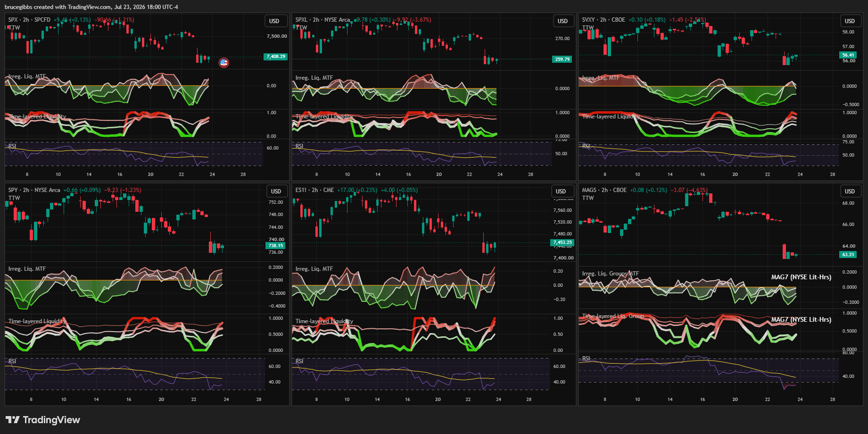Click the 7,560.00 price axis value on ES1! chart

562,210
